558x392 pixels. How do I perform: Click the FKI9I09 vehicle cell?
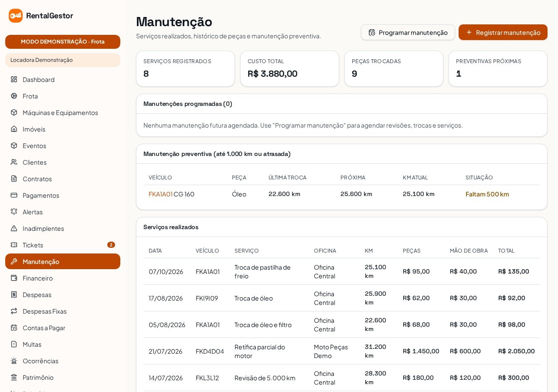pos(207,298)
